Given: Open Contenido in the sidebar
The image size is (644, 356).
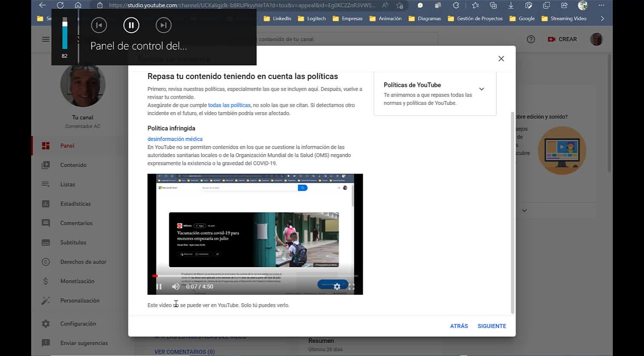Looking at the screenshot, I should click(80, 165).
